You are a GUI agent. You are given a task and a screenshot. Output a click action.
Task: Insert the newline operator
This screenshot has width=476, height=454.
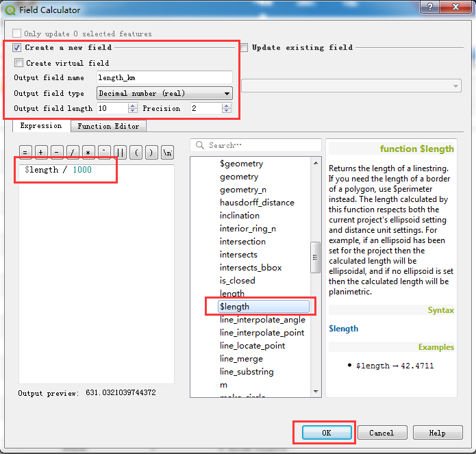coord(167,152)
